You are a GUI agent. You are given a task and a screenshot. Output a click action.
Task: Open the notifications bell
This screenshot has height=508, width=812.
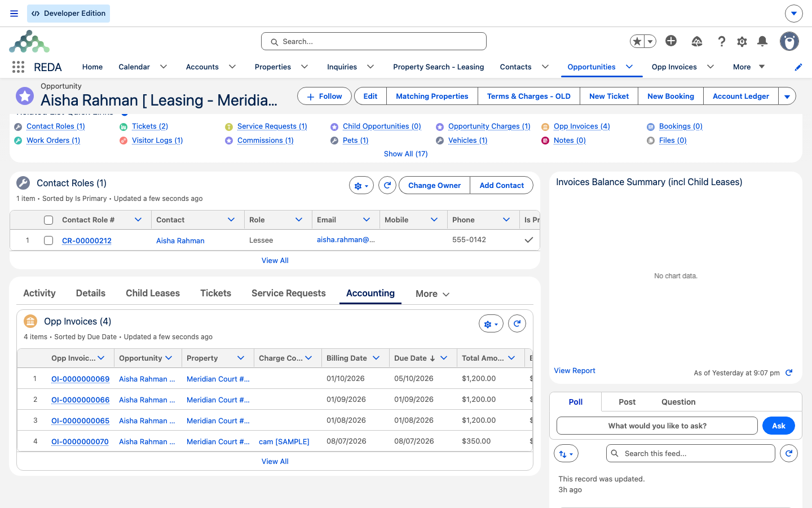point(762,41)
